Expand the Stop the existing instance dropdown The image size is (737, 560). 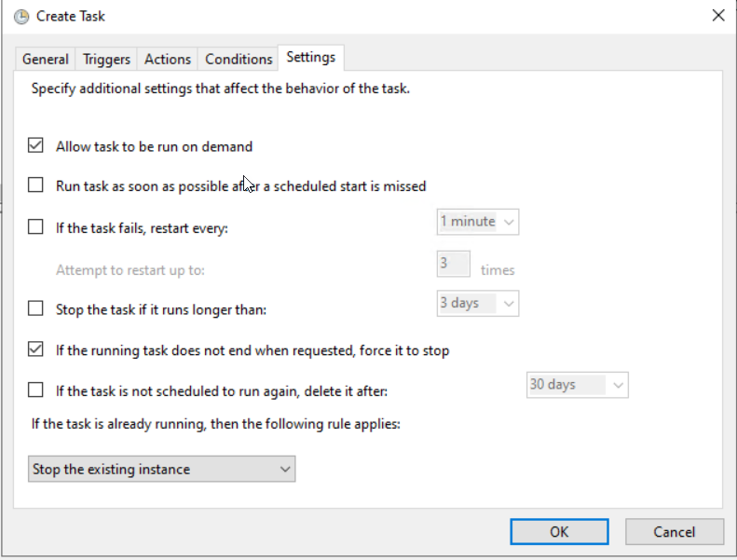(x=162, y=469)
